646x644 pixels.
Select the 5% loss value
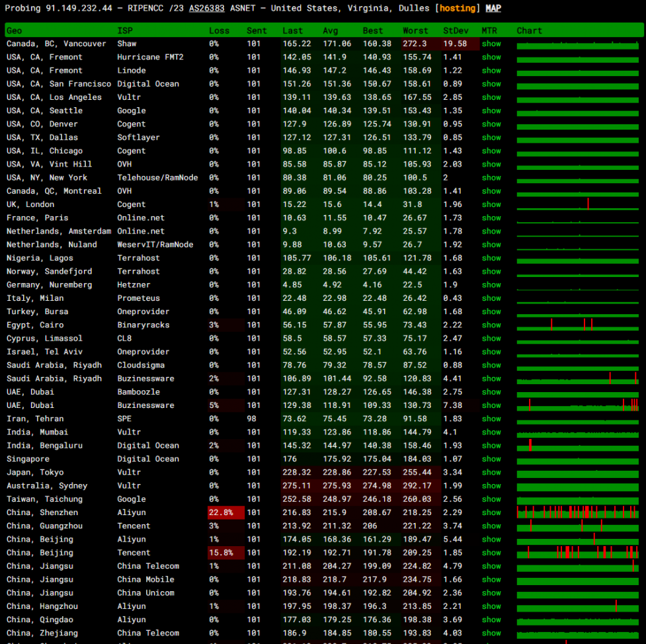tap(214, 405)
